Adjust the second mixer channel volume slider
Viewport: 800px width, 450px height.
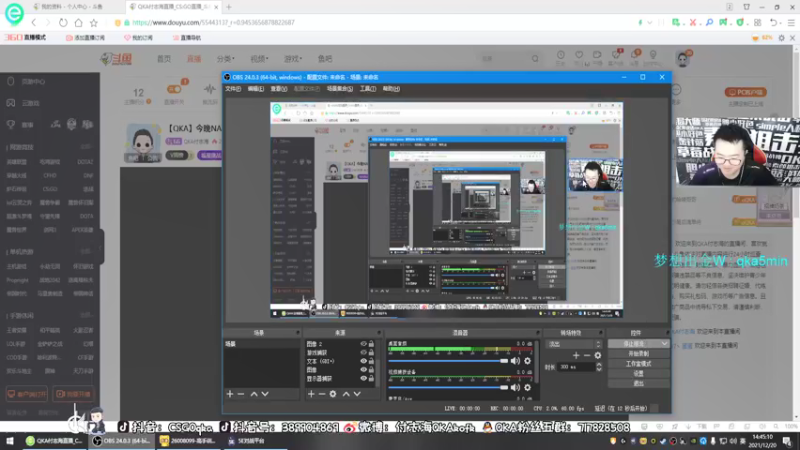coord(448,387)
